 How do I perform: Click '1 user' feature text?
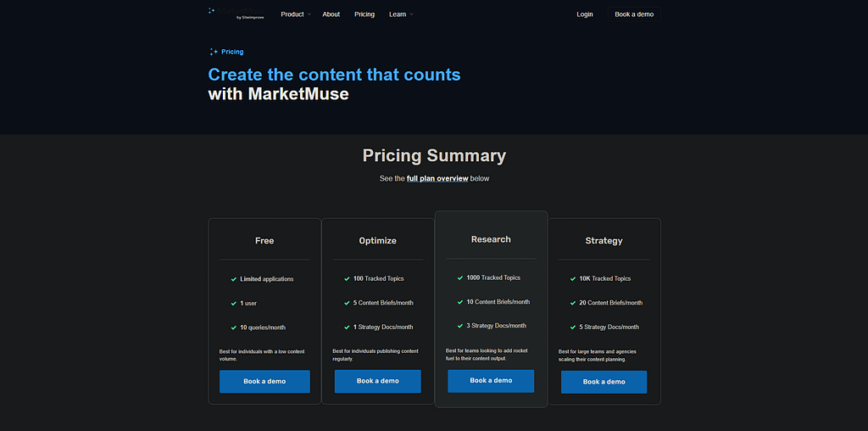pyautogui.click(x=248, y=304)
